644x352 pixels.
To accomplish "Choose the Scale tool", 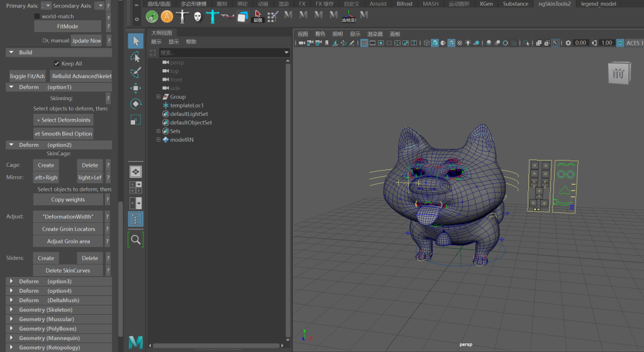I will pyautogui.click(x=136, y=120).
